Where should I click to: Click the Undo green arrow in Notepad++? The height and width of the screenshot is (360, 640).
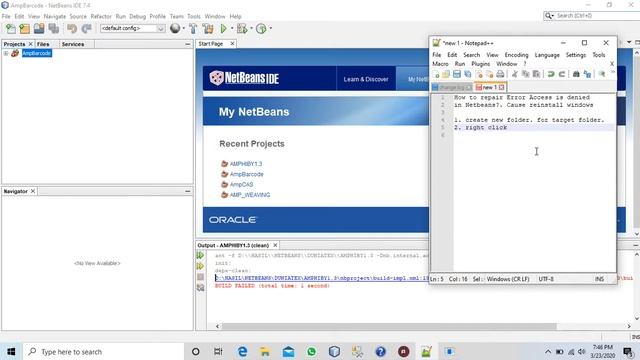(551, 74)
